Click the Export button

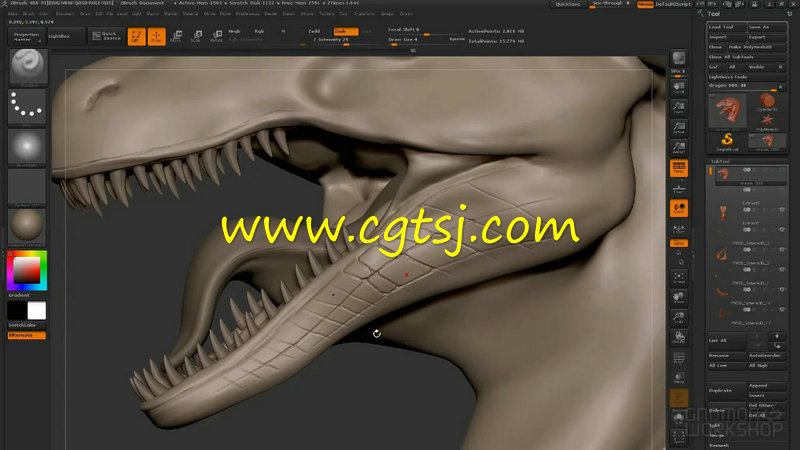[x=767, y=37]
